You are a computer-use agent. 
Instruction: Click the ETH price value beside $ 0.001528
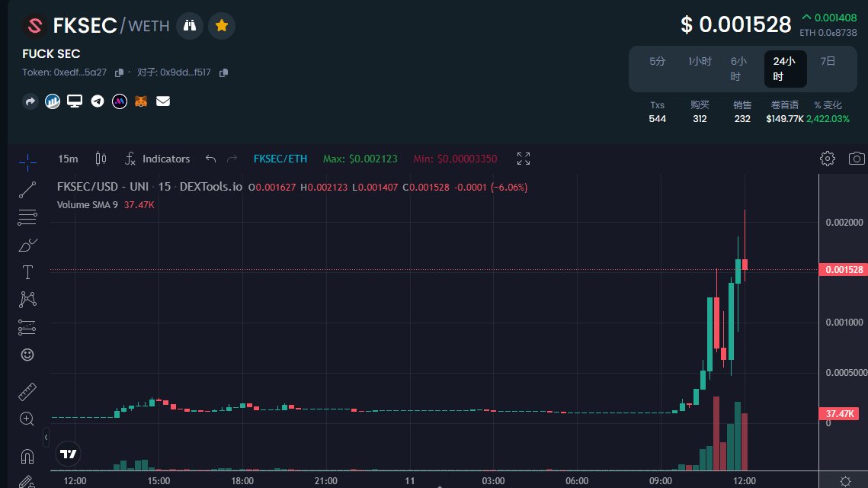(x=828, y=33)
